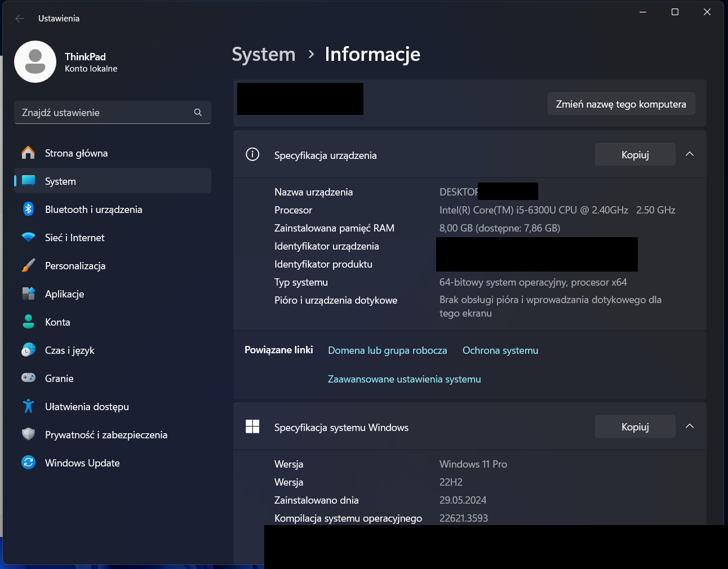Screen dimensions: 728x569
Task: Click the Sieć i Internet wifi icon
Action: click(28, 237)
